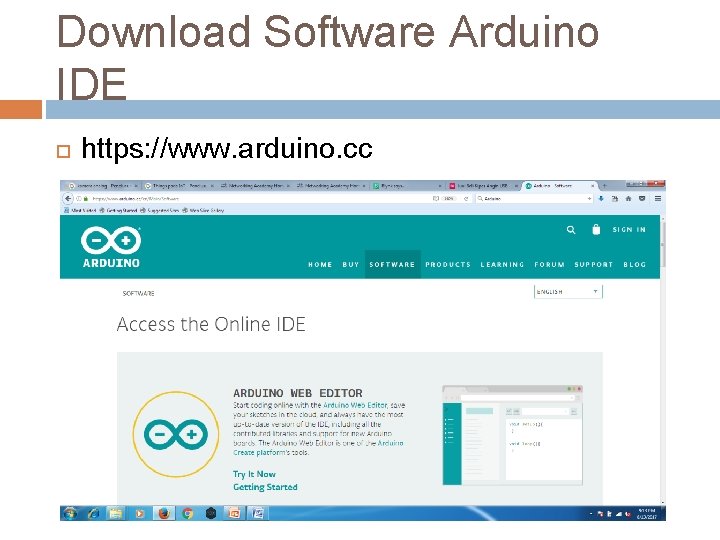Image resolution: width=720 pixels, height=540 pixels.
Task: Launch Internet Explorer from taskbar
Action: tap(94, 513)
